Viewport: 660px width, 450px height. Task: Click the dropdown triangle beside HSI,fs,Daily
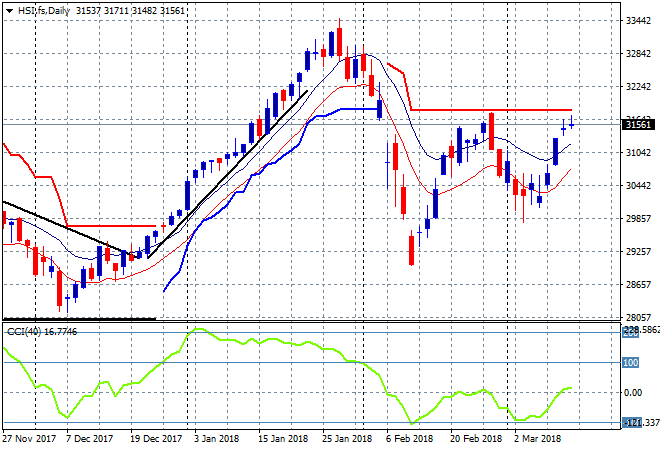[9, 11]
